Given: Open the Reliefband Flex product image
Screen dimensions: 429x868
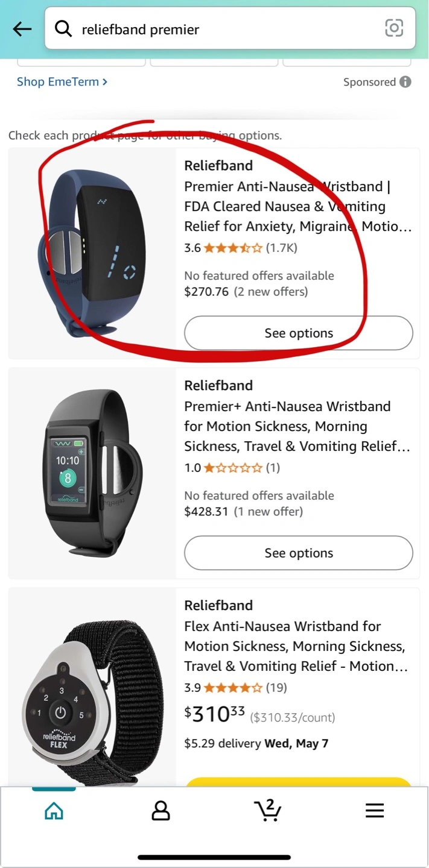Looking at the screenshot, I should pyautogui.click(x=92, y=687).
